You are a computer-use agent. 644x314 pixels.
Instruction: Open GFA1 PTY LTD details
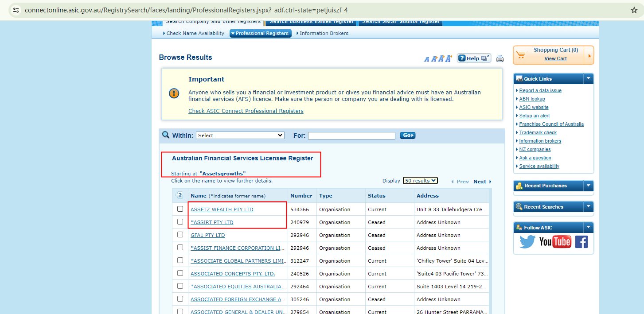(208, 235)
